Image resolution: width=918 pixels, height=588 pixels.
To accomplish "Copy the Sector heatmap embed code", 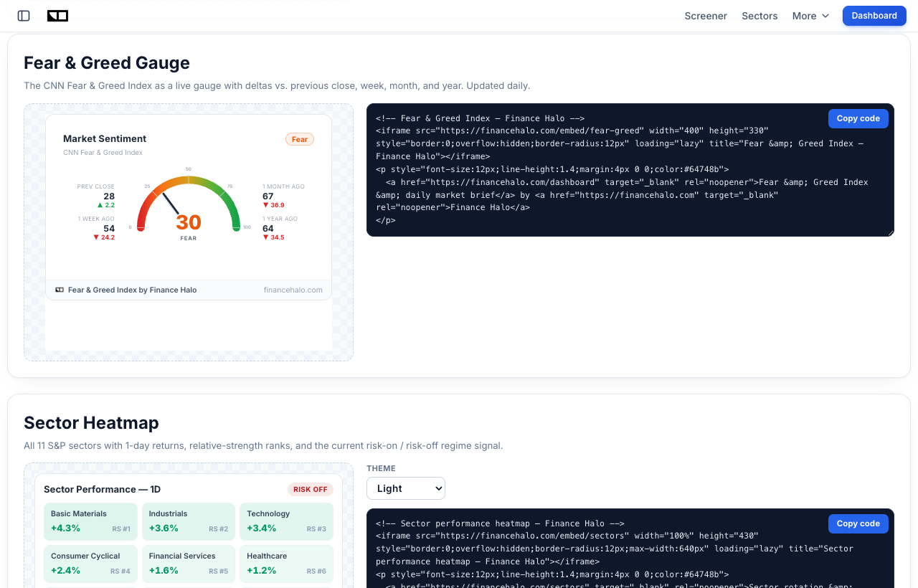I will point(858,523).
